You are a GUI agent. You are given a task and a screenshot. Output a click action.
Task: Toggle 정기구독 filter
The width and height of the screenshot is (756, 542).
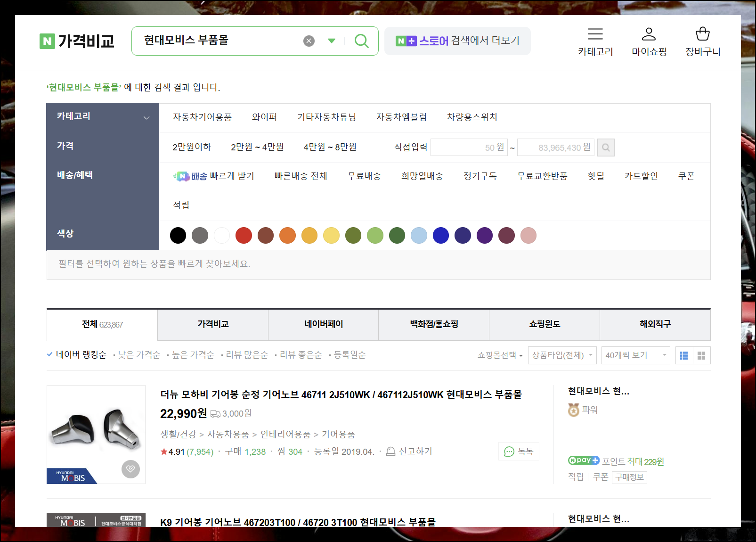pos(480,176)
